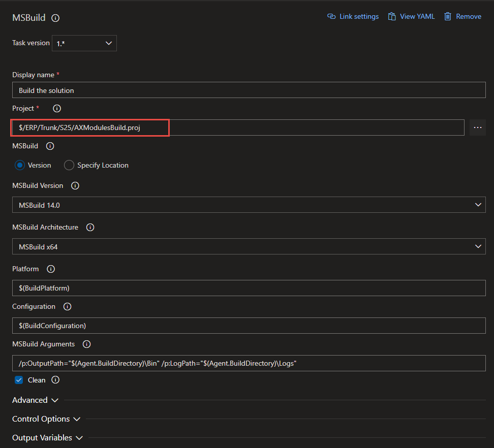The image size is (494, 448).
Task: Click the 'MSBuild Architecture' label
Action: (x=45, y=228)
